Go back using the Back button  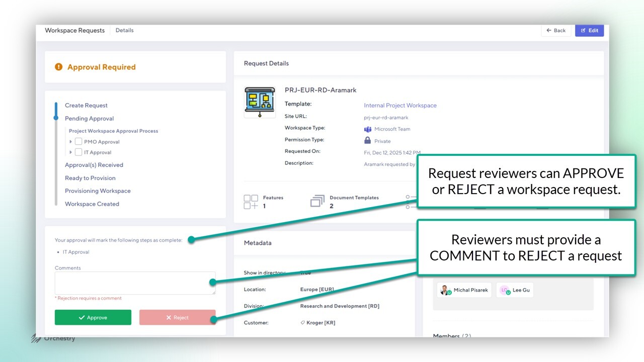556,31
